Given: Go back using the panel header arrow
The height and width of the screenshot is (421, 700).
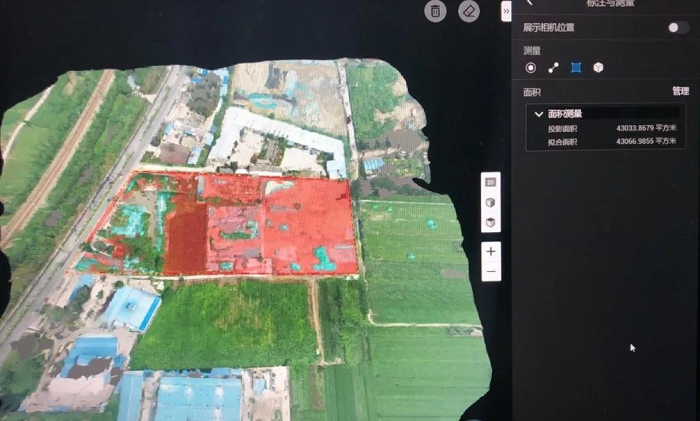Looking at the screenshot, I should pyautogui.click(x=529, y=4).
